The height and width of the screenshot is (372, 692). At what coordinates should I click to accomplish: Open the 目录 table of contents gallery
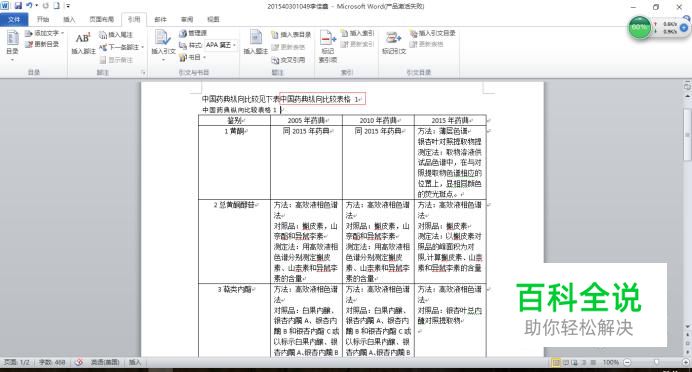[x=12, y=45]
